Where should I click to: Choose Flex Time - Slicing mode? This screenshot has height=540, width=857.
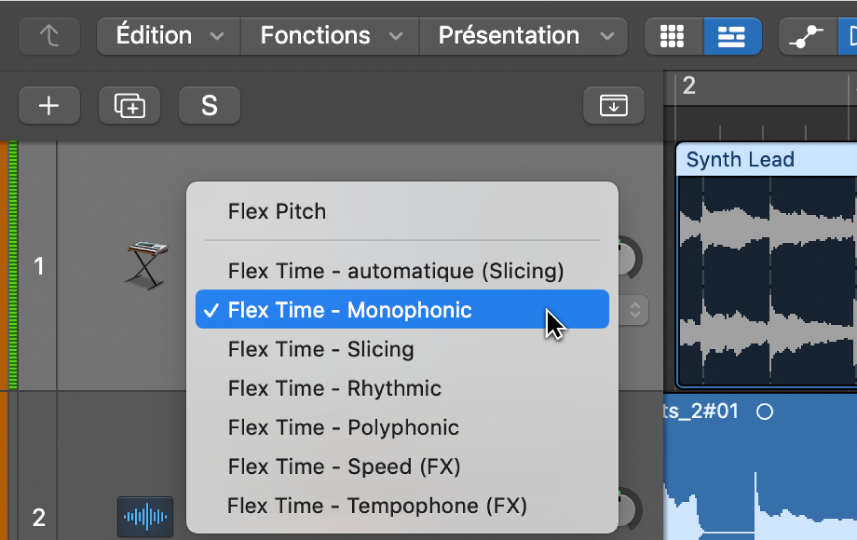click(x=320, y=350)
